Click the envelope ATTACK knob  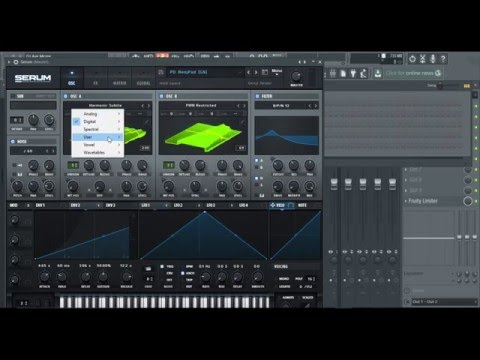point(44,277)
